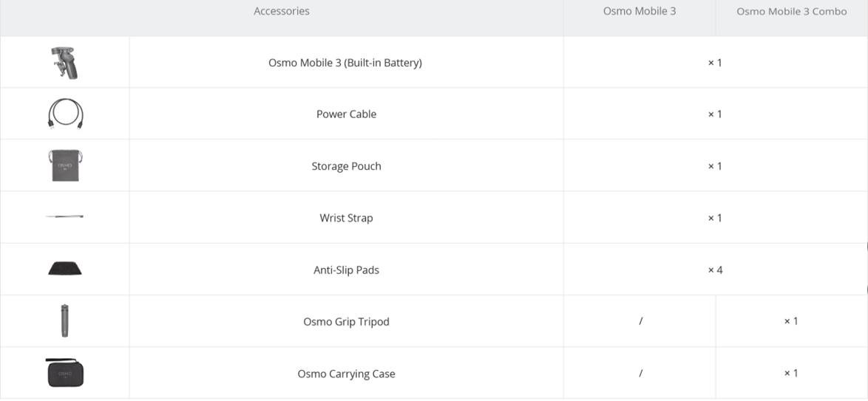Viewport: 868px width, 401px height.
Task: Click the ×1 Combo quantity for Grip Tripod
Action: point(790,321)
